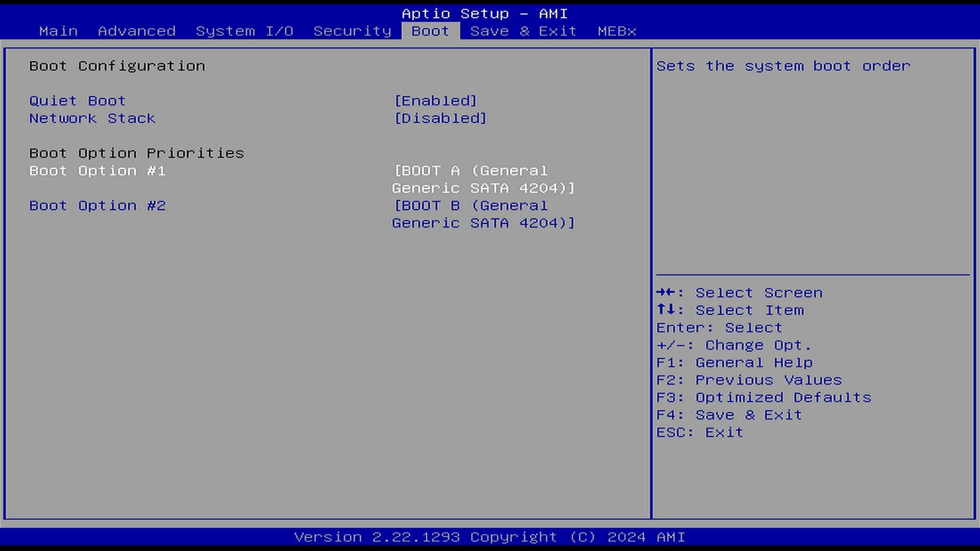Open the Save & Exit tab
This screenshot has height=551, width=980.
[x=523, y=31]
